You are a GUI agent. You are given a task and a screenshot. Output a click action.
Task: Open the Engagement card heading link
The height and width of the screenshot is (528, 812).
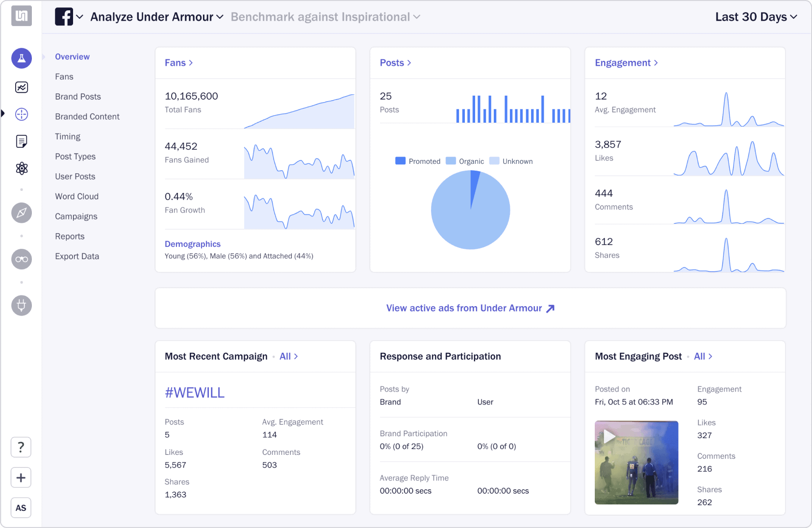coord(626,63)
